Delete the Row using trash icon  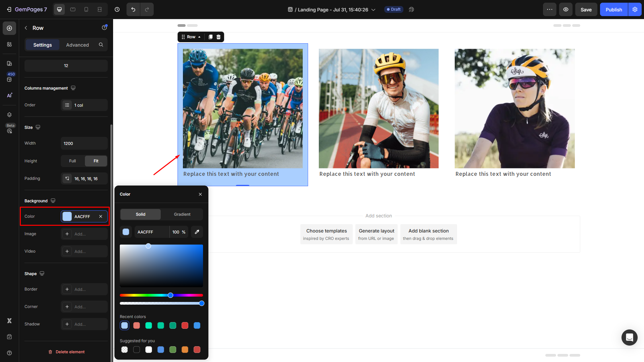pyautogui.click(x=218, y=37)
